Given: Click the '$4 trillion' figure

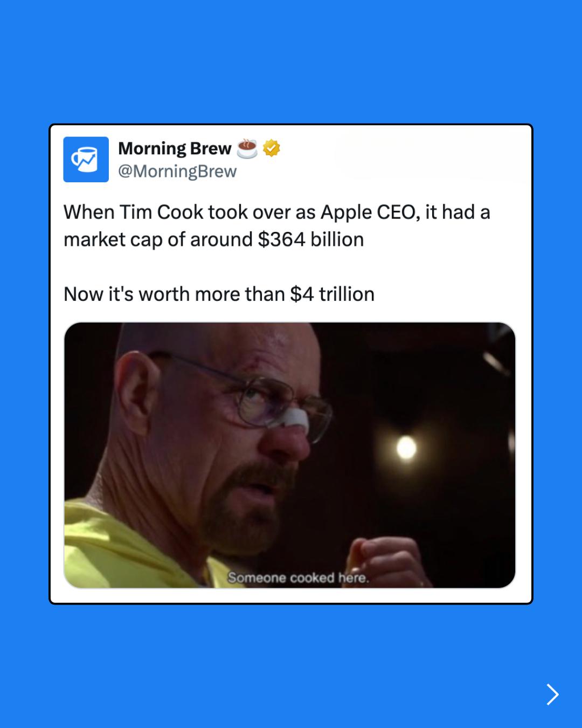Looking at the screenshot, I should click(x=332, y=294).
